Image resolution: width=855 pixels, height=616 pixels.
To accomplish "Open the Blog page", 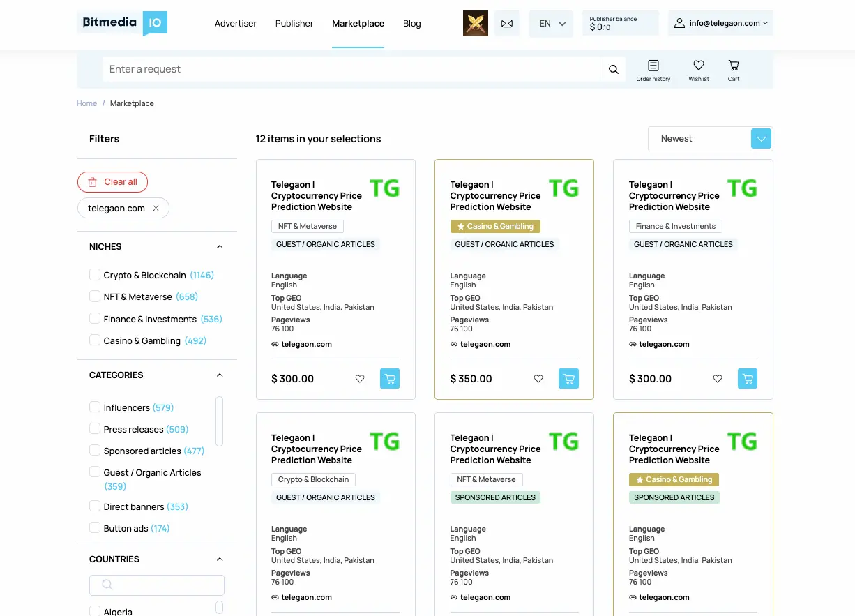I will pos(412,24).
